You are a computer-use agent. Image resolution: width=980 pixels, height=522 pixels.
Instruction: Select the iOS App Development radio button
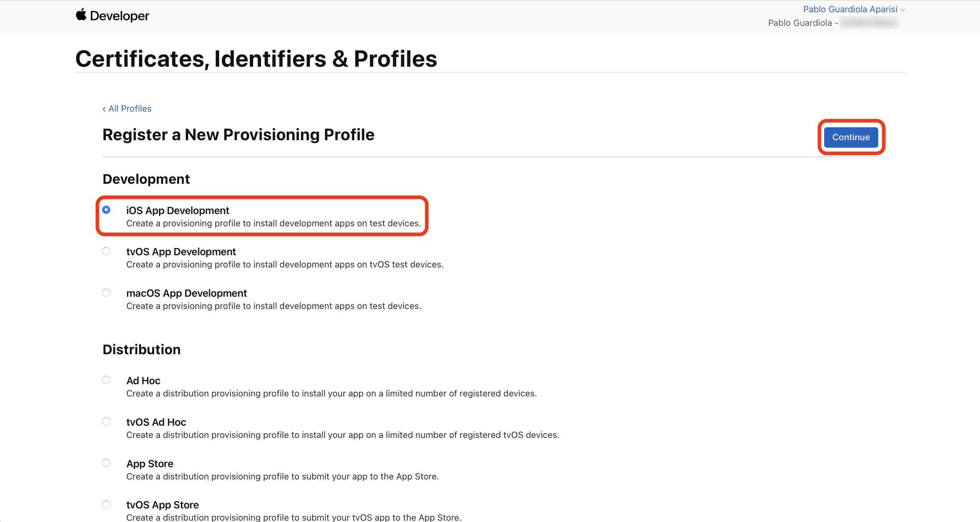106,210
